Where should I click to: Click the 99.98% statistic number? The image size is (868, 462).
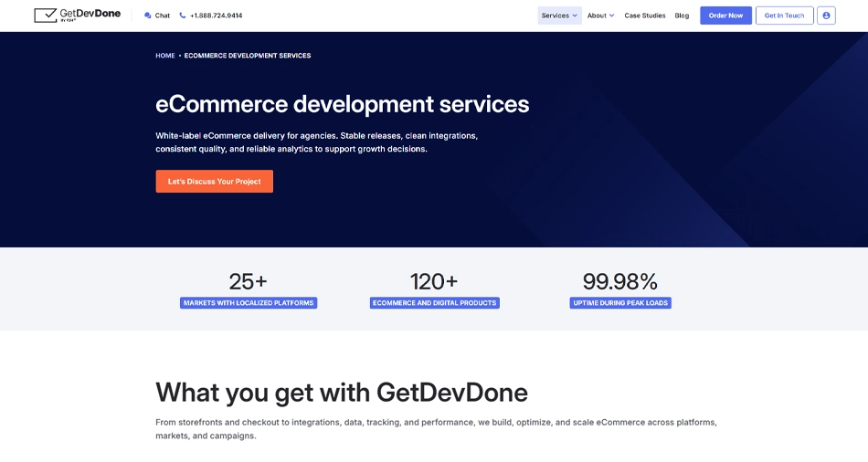click(x=620, y=281)
